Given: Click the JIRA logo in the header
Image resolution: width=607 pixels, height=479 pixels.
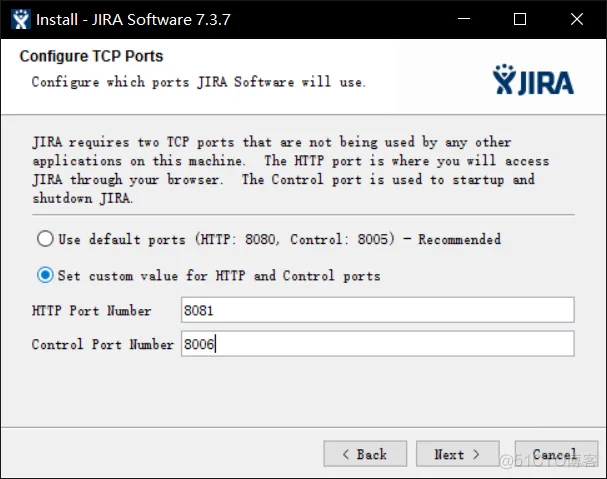Looking at the screenshot, I should tap(533, 80).
